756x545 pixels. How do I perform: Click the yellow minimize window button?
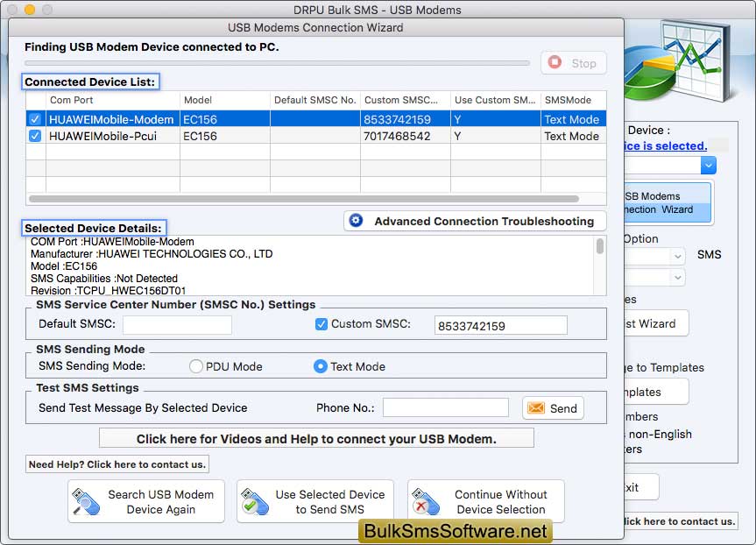(x=30, y=9)
